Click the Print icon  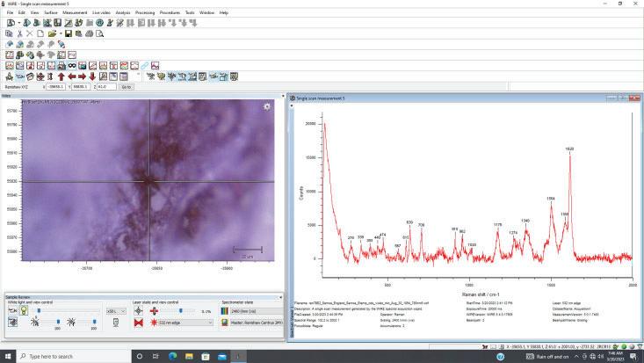[x=89, y=33]
